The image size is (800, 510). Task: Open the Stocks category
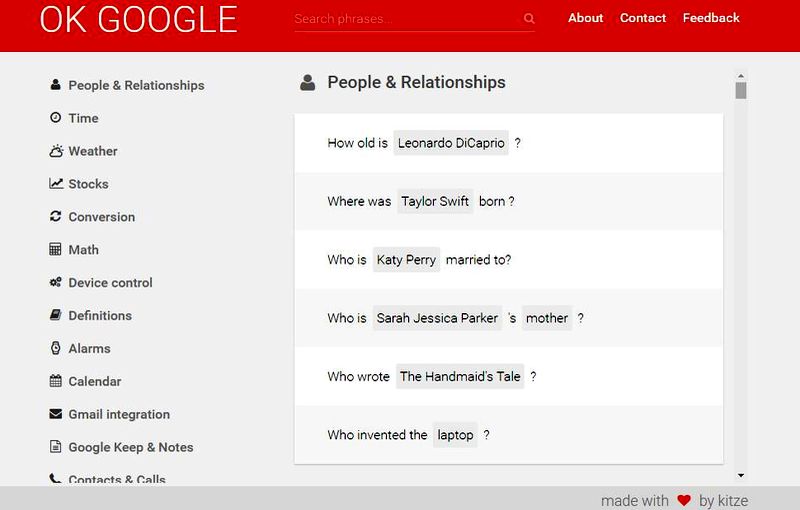(88, 184)
